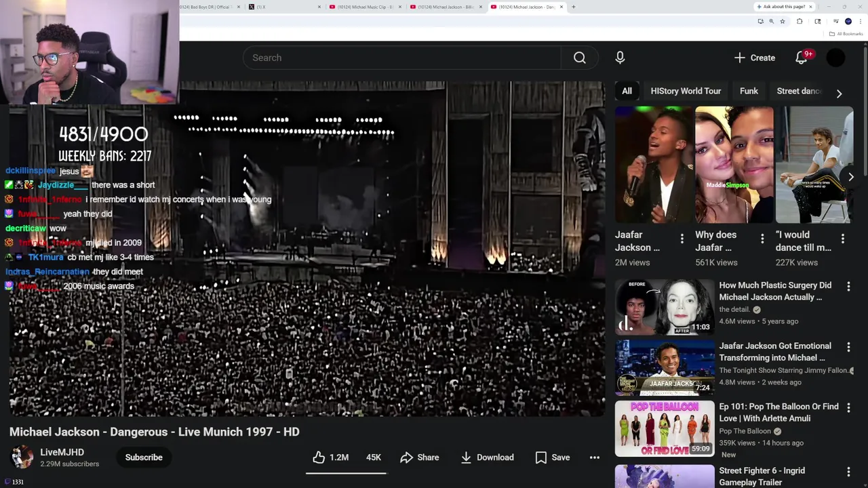Open the Jaafar Jackson singing short

654,165
